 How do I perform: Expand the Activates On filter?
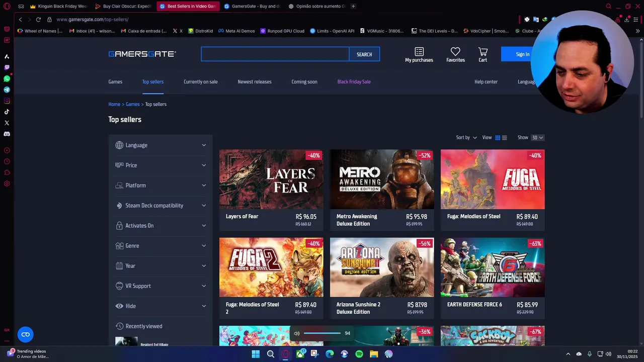[160, 226]
